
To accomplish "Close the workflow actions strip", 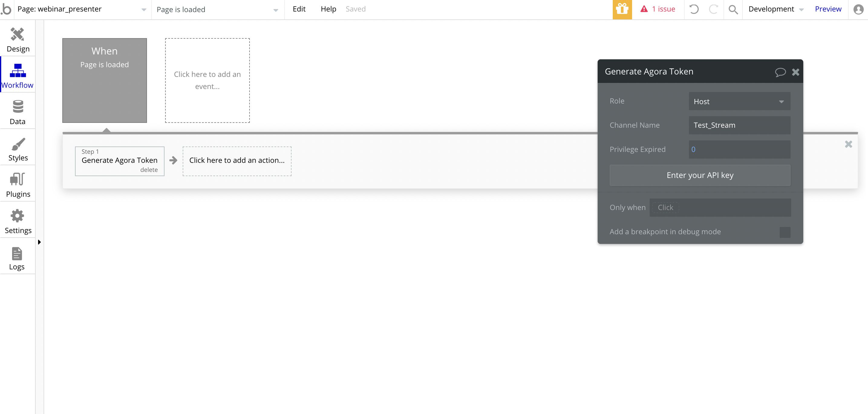I will (x=848, y=144).
